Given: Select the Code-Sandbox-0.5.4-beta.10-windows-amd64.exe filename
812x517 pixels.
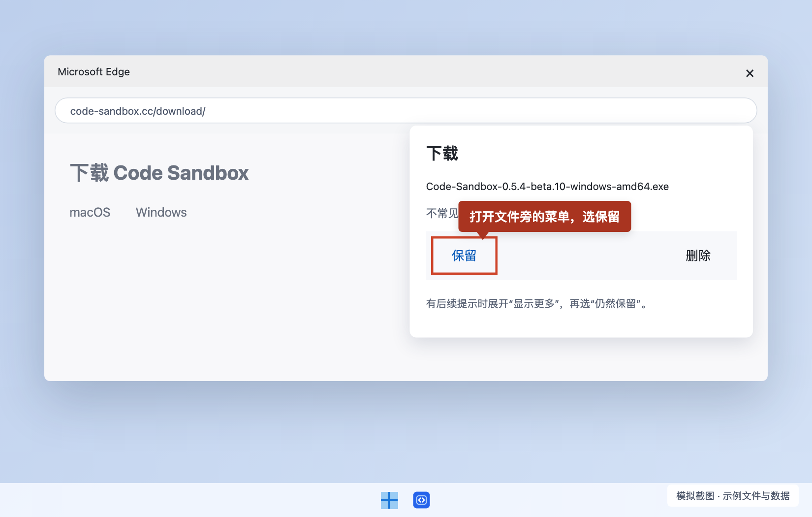Looking at the screenshot, I should [x=547, y=187].
